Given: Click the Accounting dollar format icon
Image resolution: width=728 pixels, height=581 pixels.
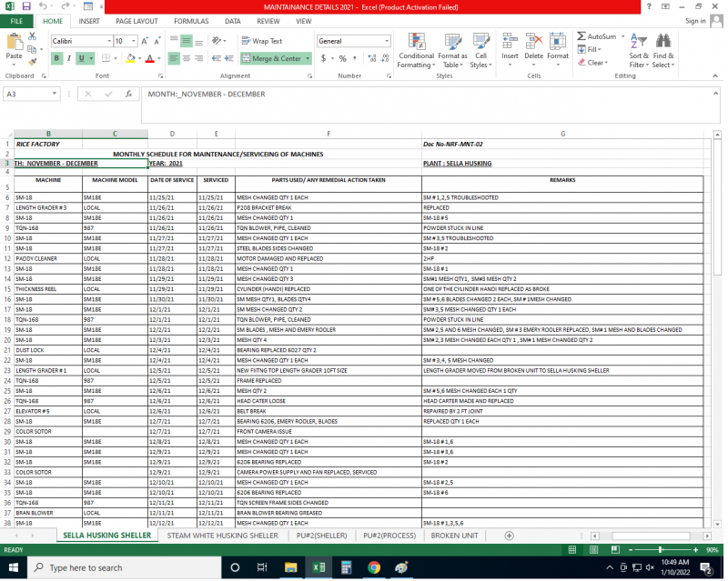Looking at the screenshot, I should coord(324,58).
